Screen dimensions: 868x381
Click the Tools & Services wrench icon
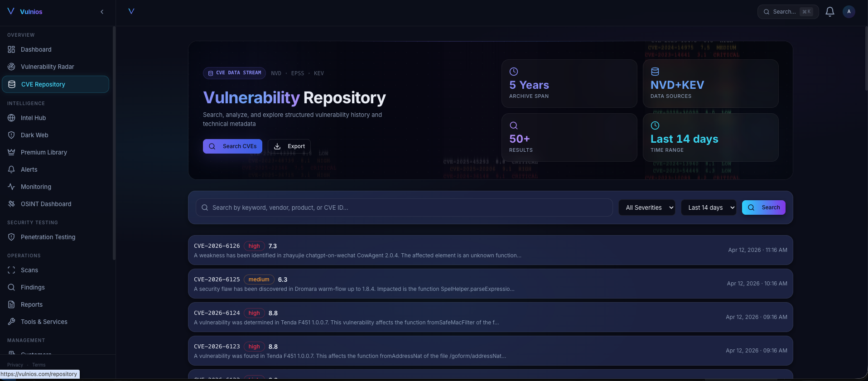pyautogui.click(x=11, y=322)
